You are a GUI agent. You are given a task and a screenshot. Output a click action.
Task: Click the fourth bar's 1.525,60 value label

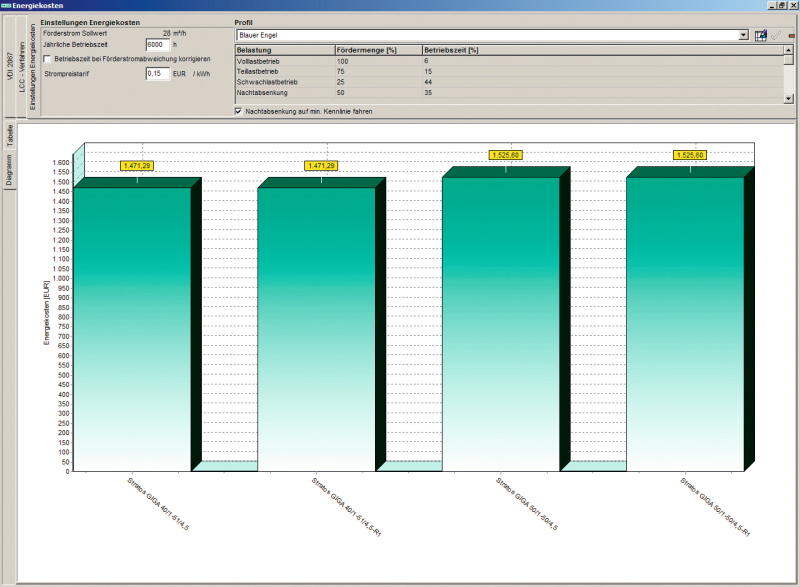[x=690, y=155]
